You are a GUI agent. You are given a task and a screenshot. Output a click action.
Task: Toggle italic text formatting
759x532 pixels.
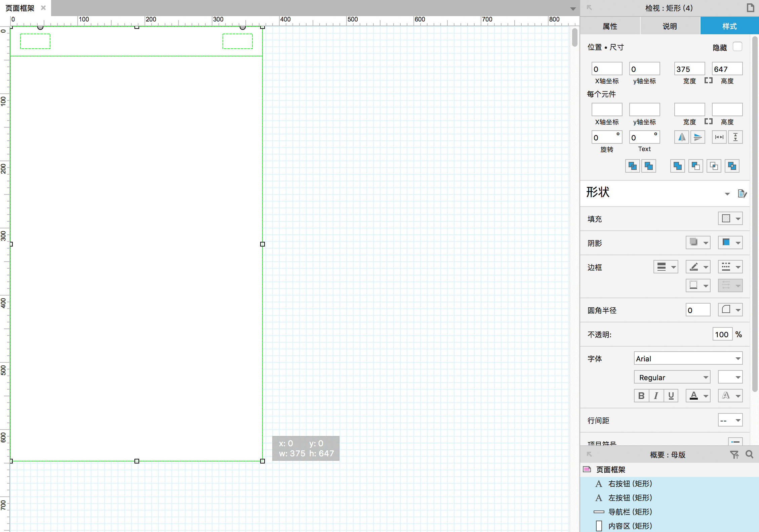point(656,396)
